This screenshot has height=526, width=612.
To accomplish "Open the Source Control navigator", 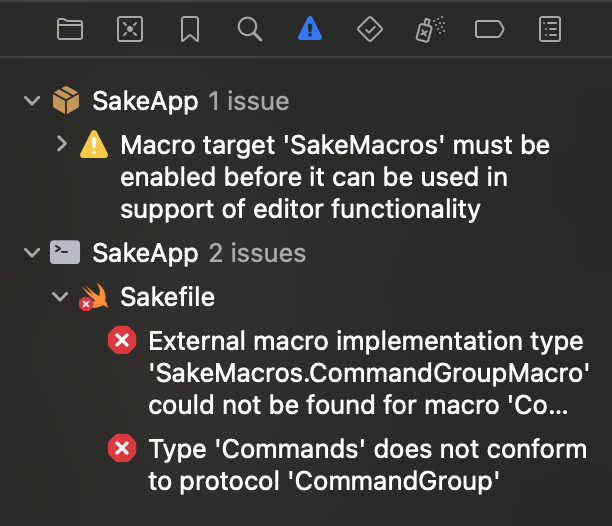I will click(x=130, y=29).
